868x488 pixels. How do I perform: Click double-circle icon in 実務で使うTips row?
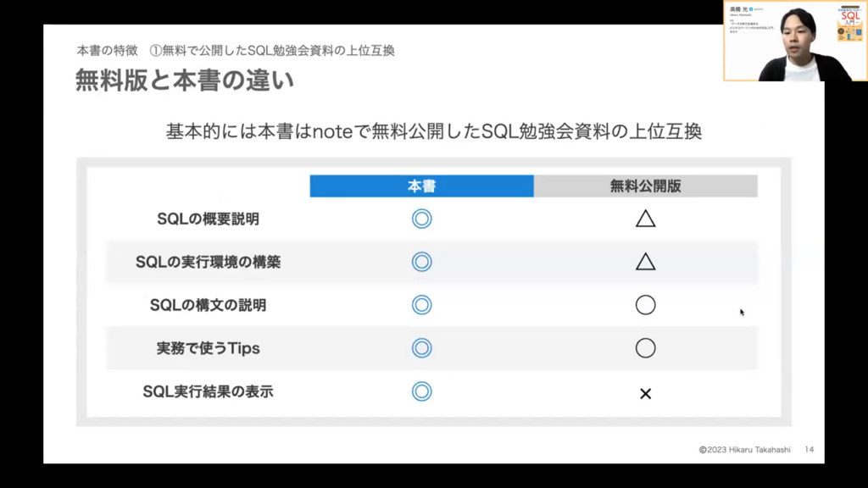421,348
